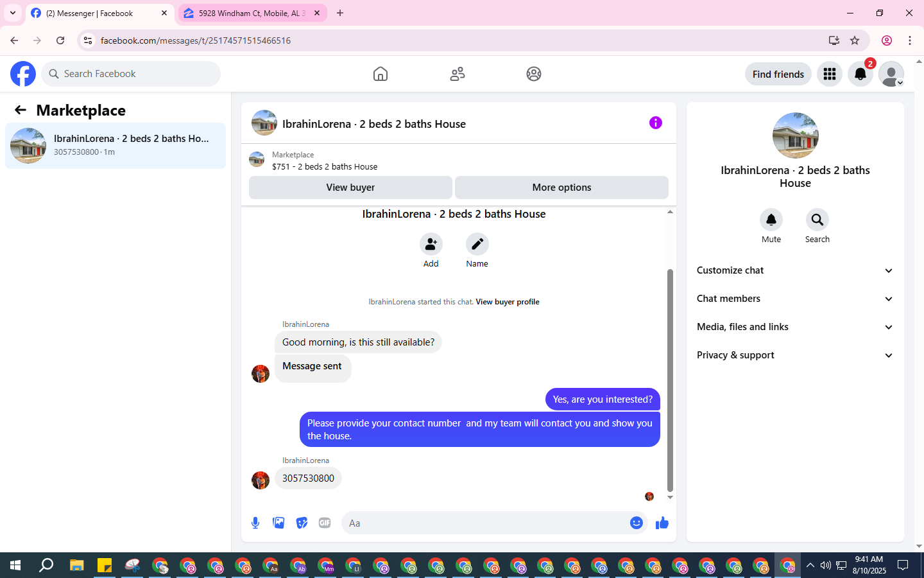Open the account profile avatar menu
Image resolution: width=924 pixels, height=578 pixels.
coord(891,74)
